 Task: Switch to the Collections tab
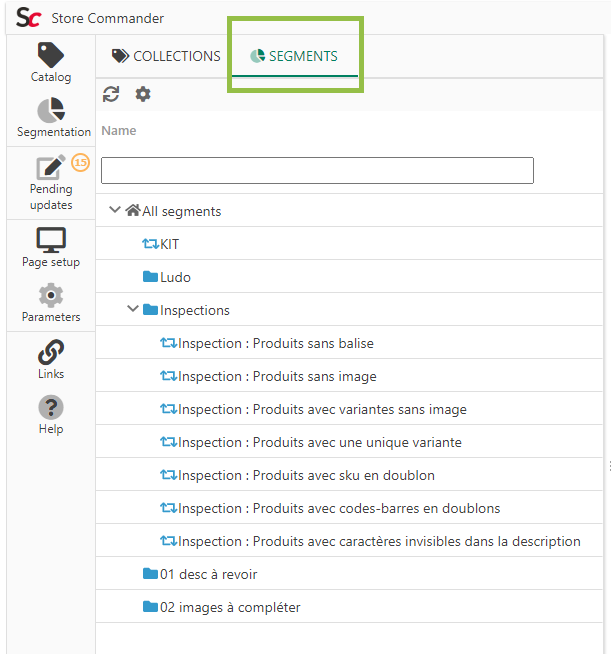pyautogui.click(x=166, y=56)
